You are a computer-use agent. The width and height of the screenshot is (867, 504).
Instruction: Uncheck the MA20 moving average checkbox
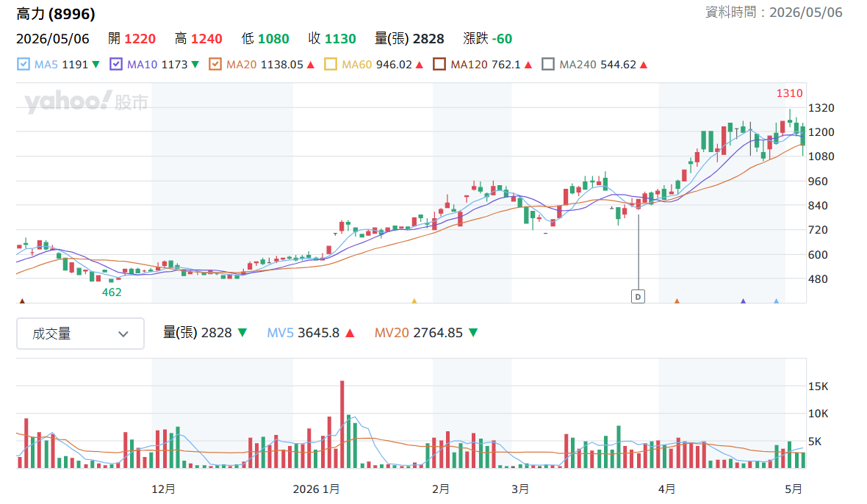215,65
